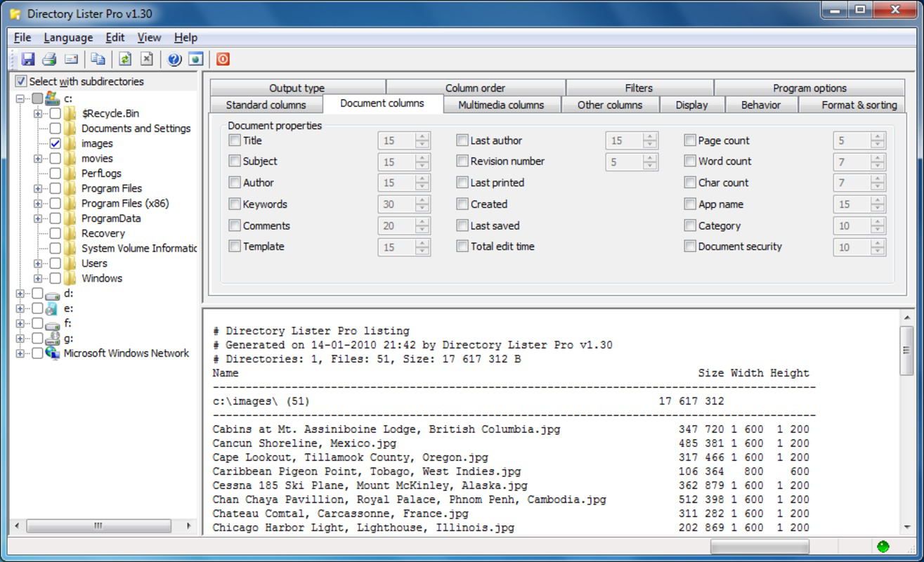
Task: Click the red power Exit icon
Action: pos(223,59)
